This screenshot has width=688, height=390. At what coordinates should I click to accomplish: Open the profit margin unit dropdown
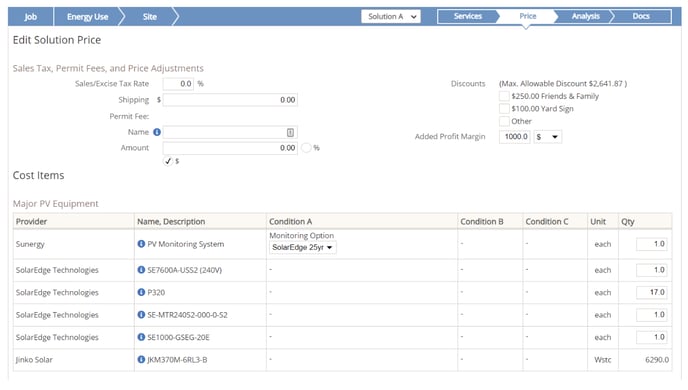[547, 137]
